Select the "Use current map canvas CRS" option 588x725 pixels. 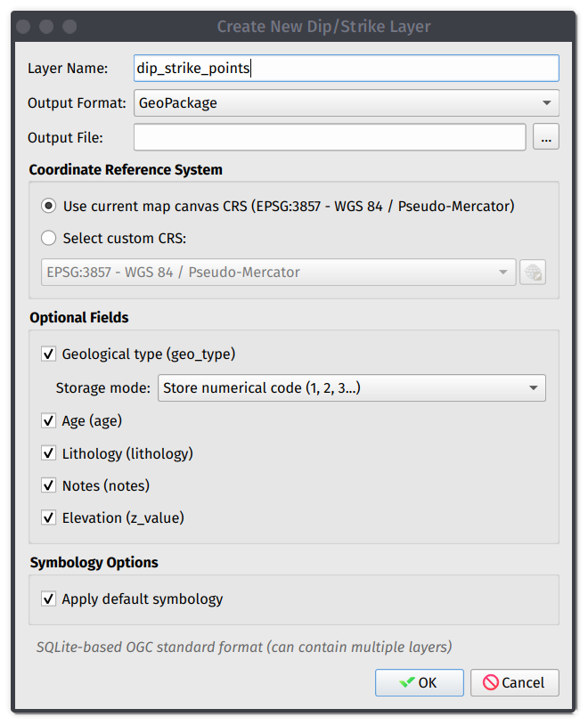(x=49, y=206)
